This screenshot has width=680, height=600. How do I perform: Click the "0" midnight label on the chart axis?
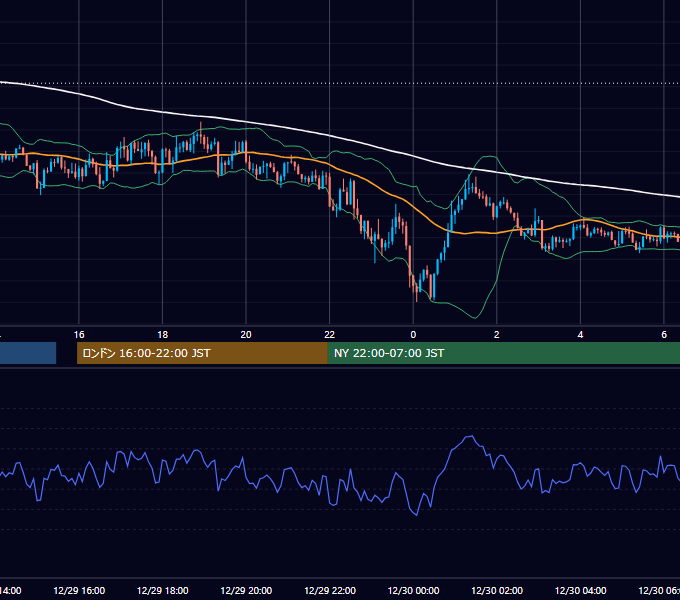(413, 334)
